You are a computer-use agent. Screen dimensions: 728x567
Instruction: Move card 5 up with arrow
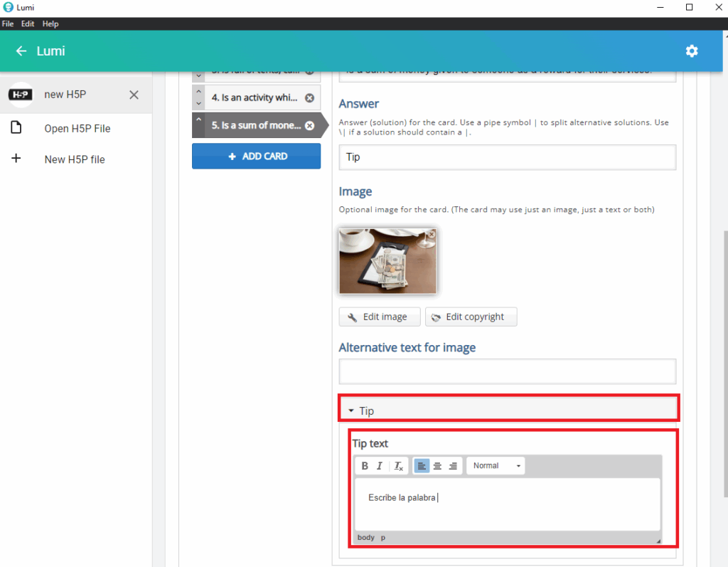(x=198, y=120)
